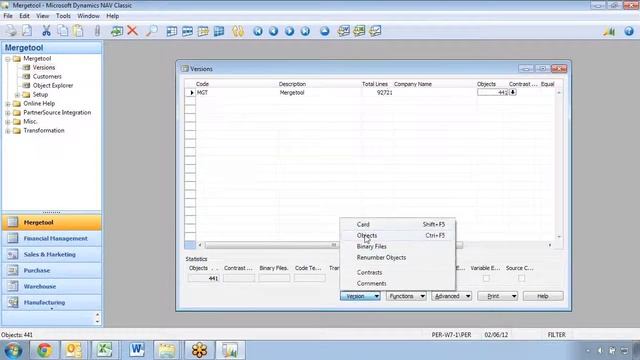Viewport: 640px width, 360px height.
Task: Go to the first record with the blue arrow
Action: 258,31
